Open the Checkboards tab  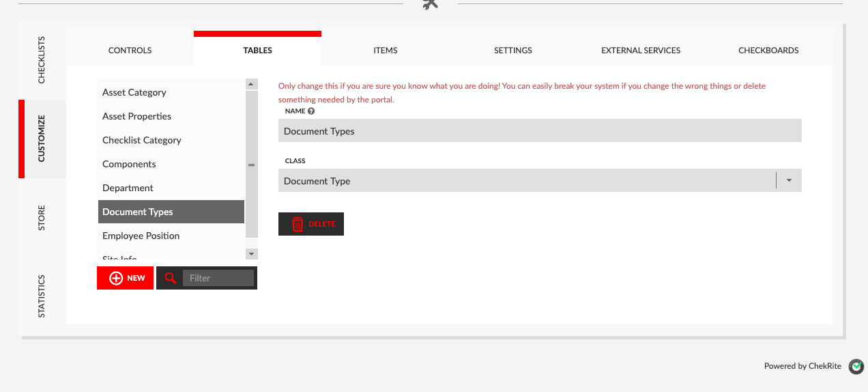coord(768,51)
